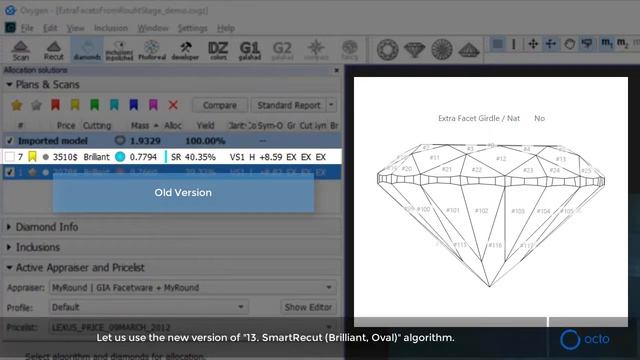Click the filled square toolbar icon

[498, 43]
